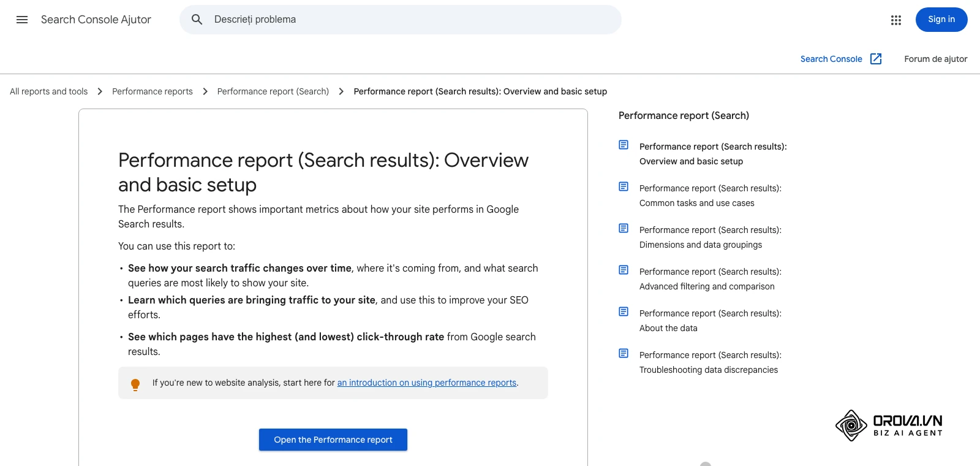This screenshot has height=466, width=980.
Task: Click the Search Console external-link icon
Action: [x=876, y=59]
